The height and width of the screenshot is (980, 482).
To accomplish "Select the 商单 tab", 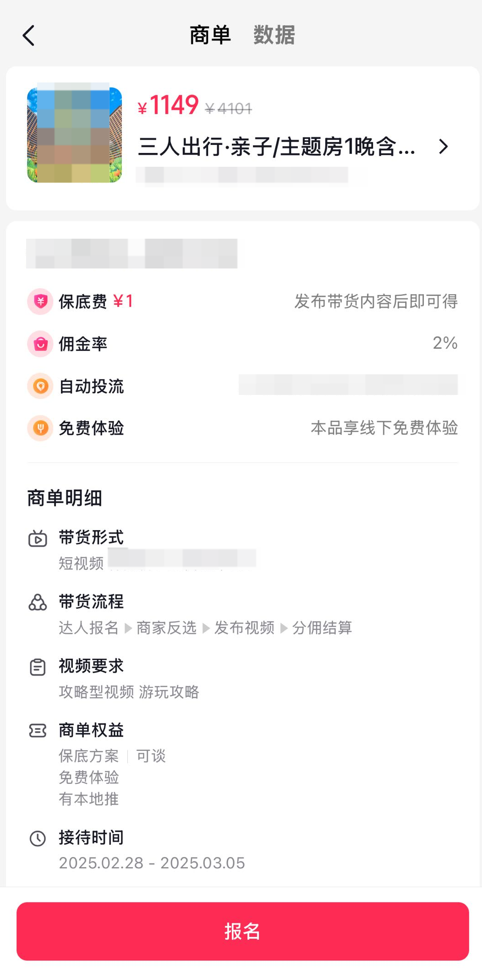I will (x=210, y=35).
